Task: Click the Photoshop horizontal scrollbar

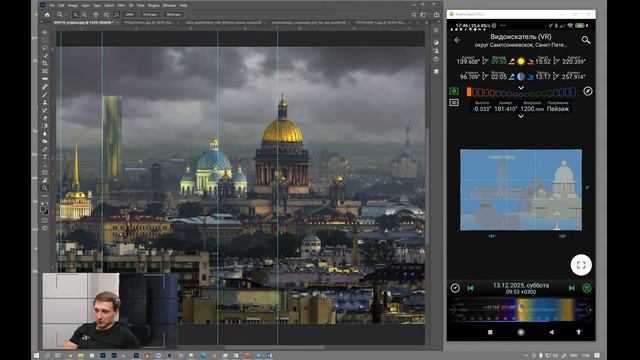Action: [x=274, y=348]
